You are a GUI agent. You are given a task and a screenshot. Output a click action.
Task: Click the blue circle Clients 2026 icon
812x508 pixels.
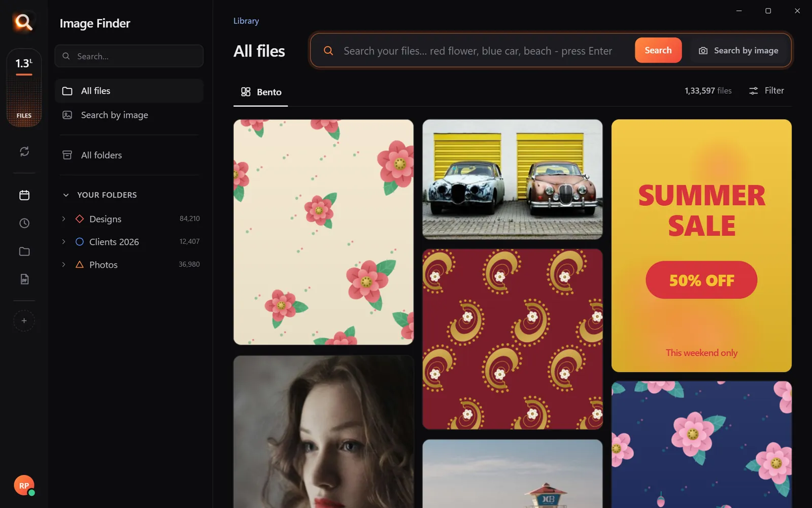80,242
